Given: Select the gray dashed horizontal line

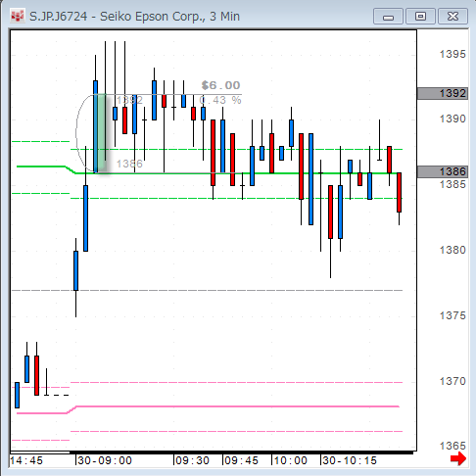Looking at the screenshot, I should tap(207, 290).
